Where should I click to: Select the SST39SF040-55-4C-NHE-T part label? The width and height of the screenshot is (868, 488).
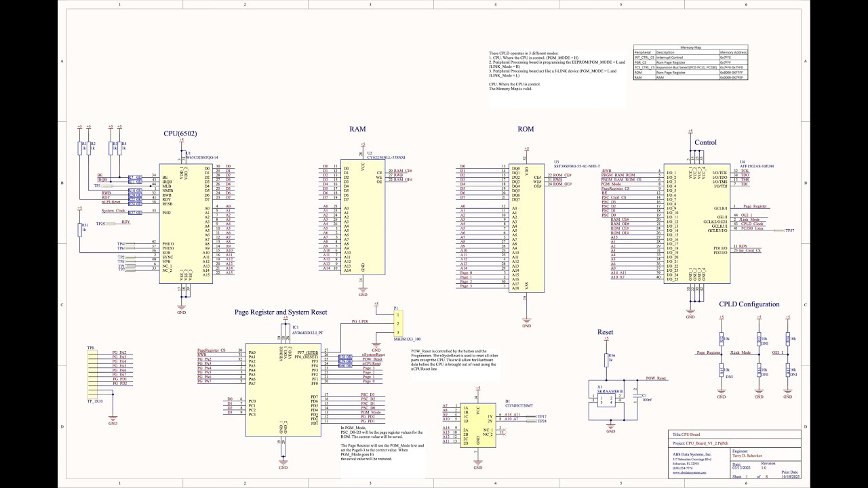(x=576, y=166)
